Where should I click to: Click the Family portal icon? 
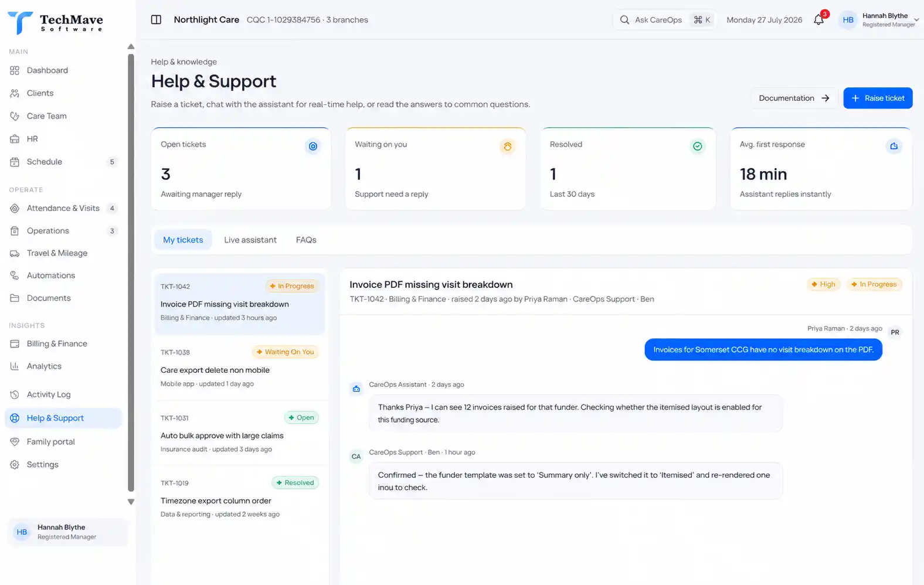[x=15, y=442]
